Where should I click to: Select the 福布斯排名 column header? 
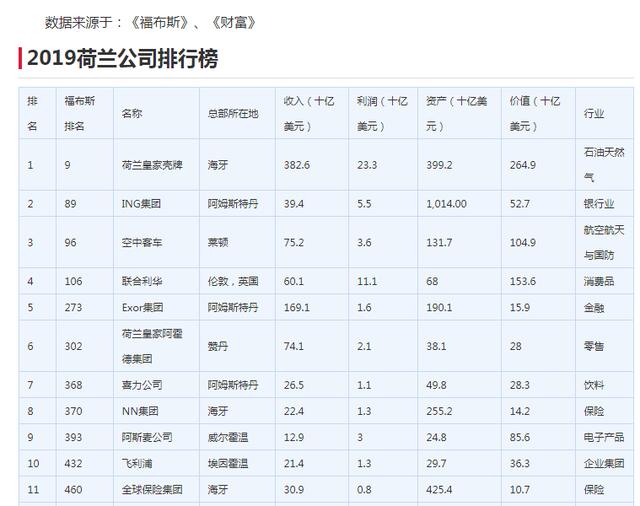tap(80, 113)
